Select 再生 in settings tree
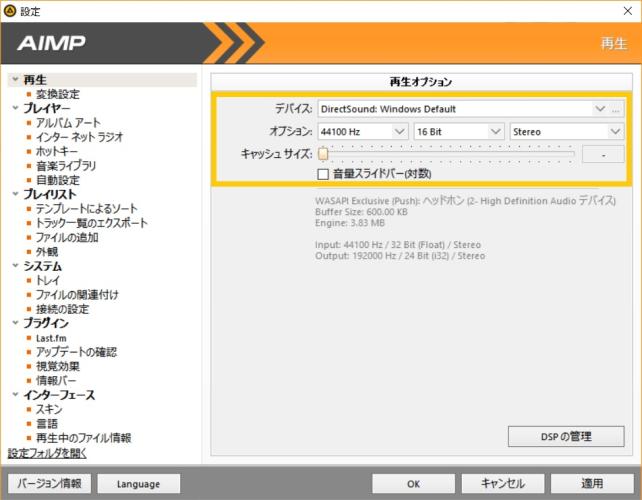Screen dimensions: 642x500 tap(35, 79)
